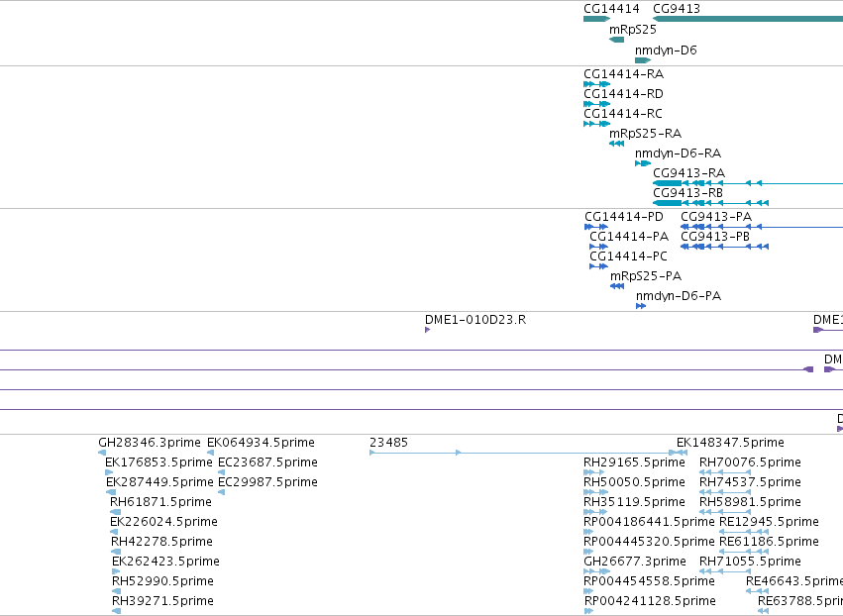Select the mRpS25-RA transcript label
Image resolution: width=843 pixels, height=616 pixels.
click(x=645, y=134)
